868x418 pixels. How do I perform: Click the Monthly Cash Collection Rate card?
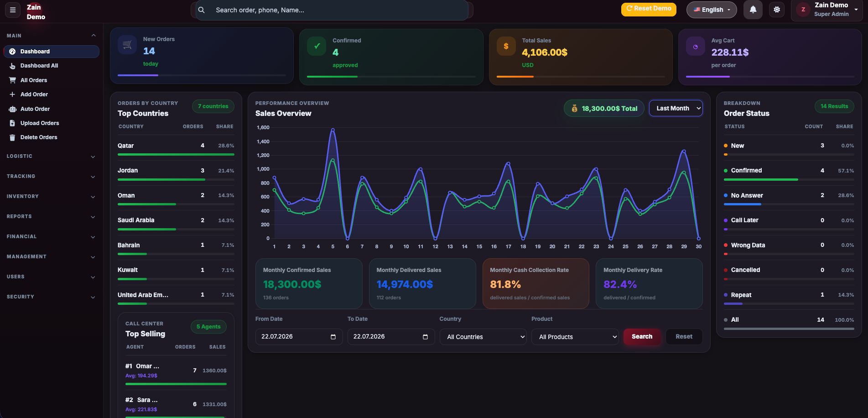[536, 284]
